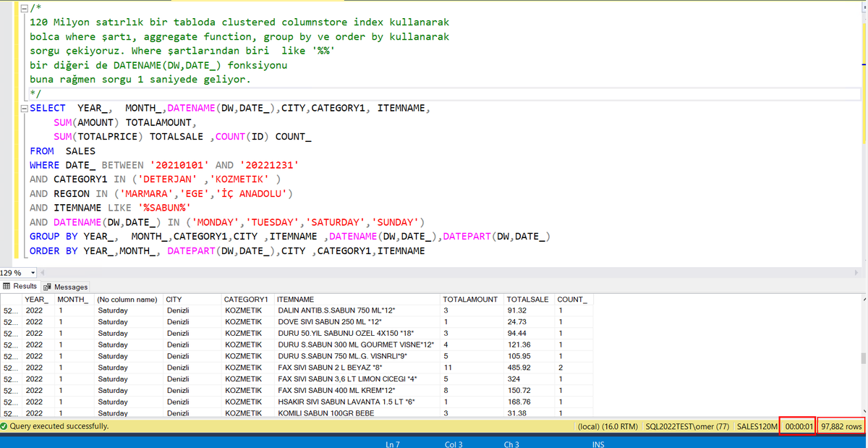Select the MONTH_ column header
The width and height of the screenshot is (868, 448).
73,299
